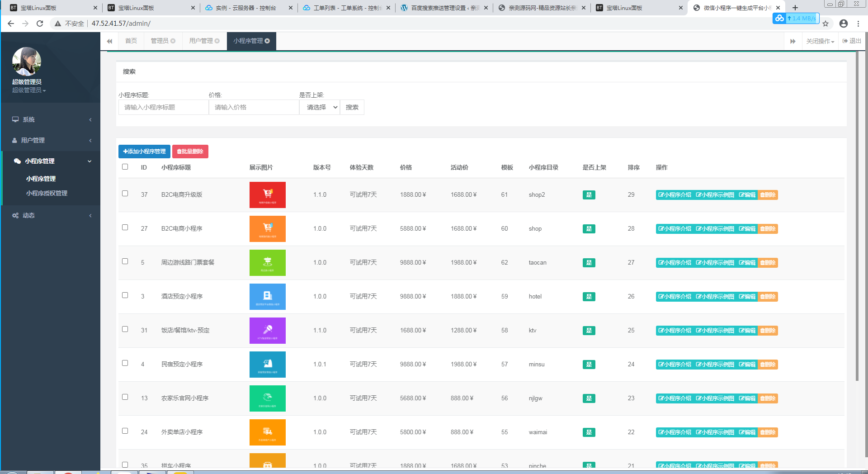Viewport: 868px width, 474px height.
Task: Reload the page with the browser refresh icon
Action: click(x=40, y=24)
